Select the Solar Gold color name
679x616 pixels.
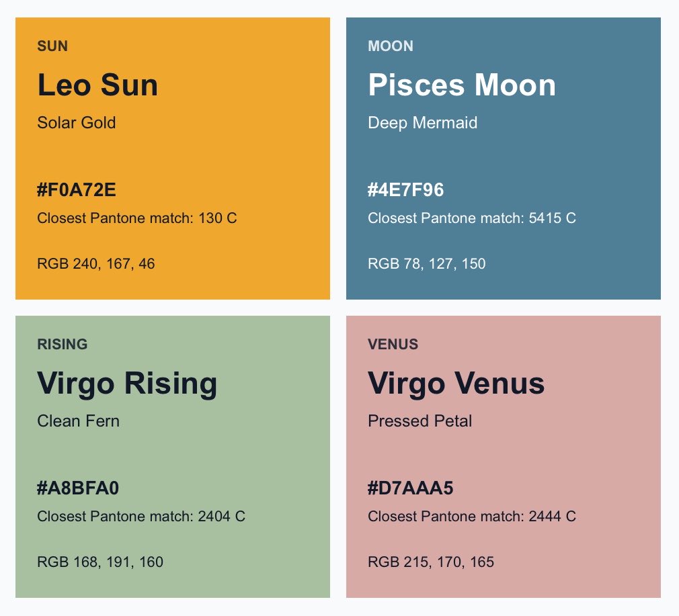tap(76, 122)
